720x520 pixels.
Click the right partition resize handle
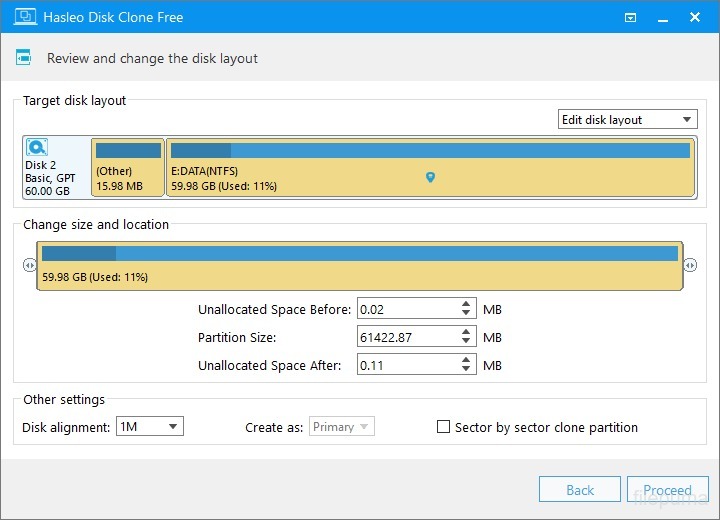(690, 266)
